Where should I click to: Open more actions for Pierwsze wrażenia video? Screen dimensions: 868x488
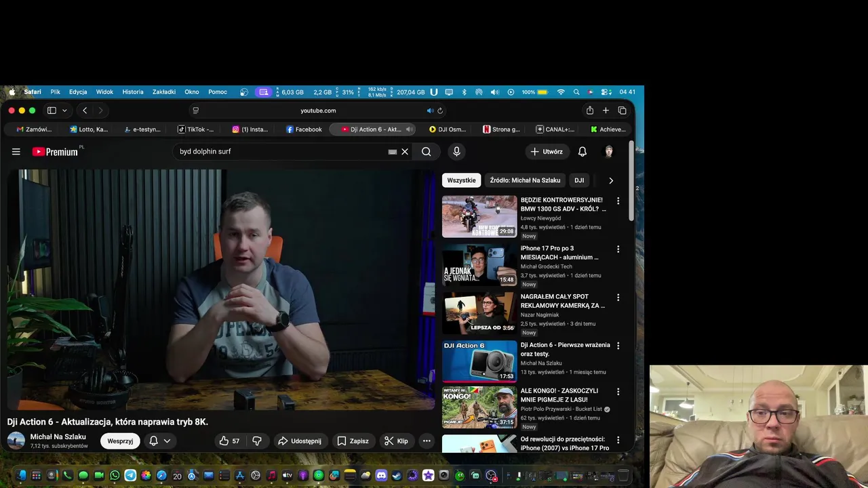pos(618,346)
